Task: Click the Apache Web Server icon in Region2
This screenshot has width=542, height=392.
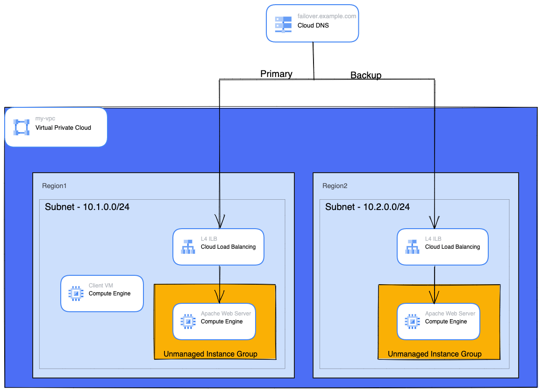Action: (x=411, y=321)
